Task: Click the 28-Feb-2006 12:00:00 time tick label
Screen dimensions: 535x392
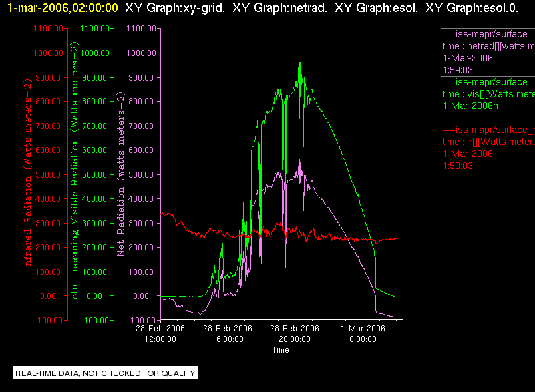Action: (x=160, y=334)
